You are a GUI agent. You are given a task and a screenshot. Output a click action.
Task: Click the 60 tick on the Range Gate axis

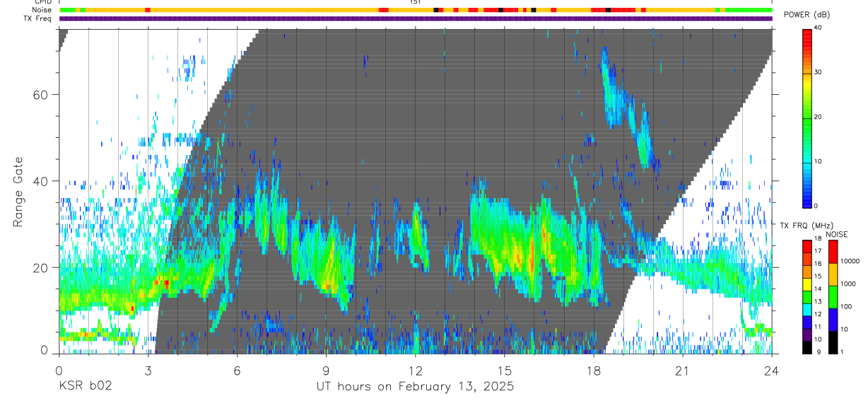coord(42,94)
